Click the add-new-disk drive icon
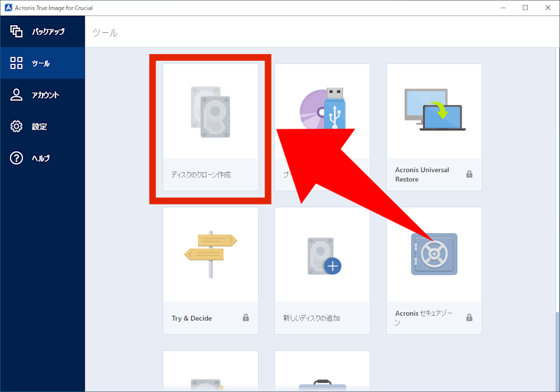This screenshot has height=392, width=560. coord(324,256)
